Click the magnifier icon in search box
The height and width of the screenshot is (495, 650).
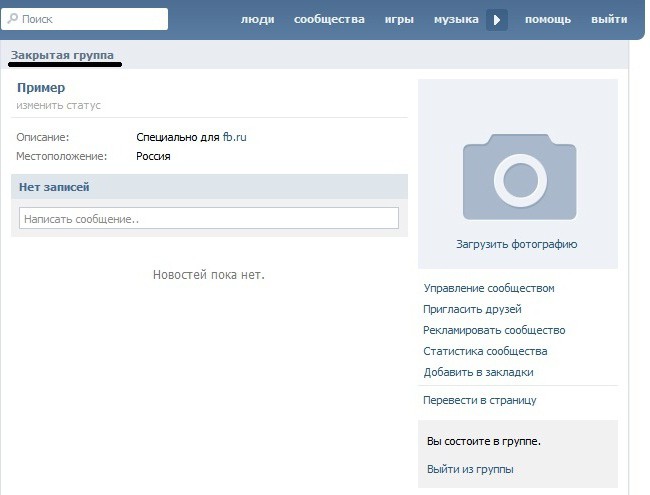click(13, 18)
